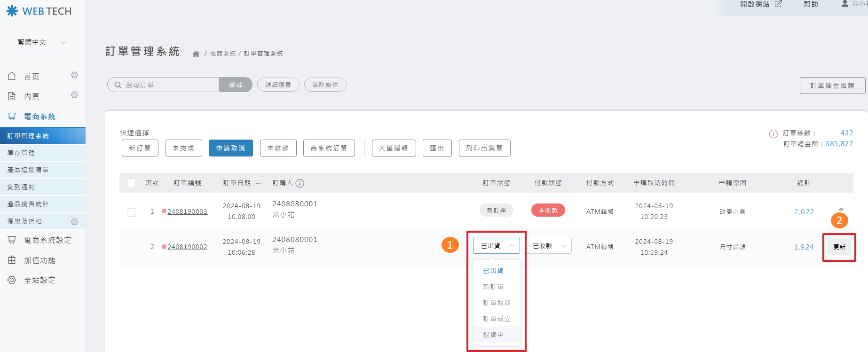
Task: Click the edit pencil icon on row 1
Action: pos(841,209)
